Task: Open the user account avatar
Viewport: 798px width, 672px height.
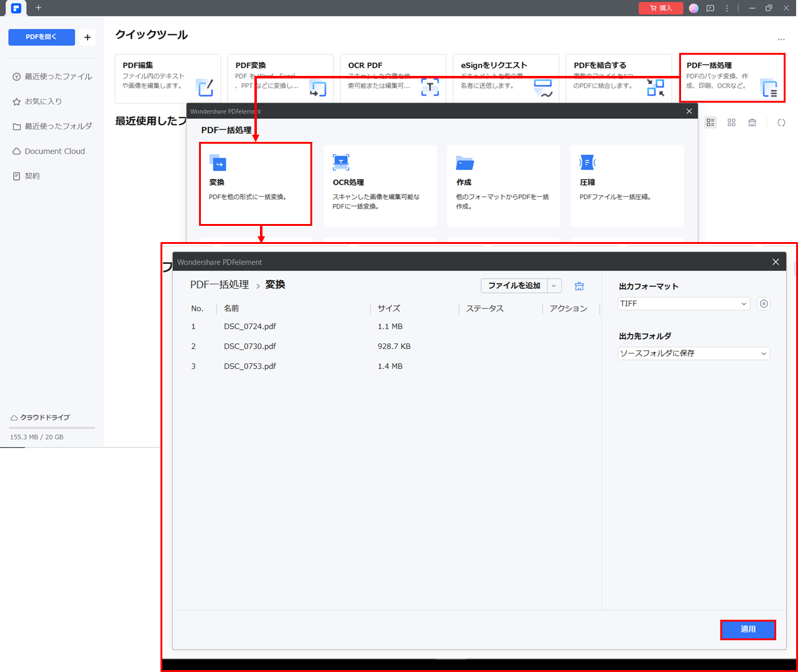Action: coord(694,8)
